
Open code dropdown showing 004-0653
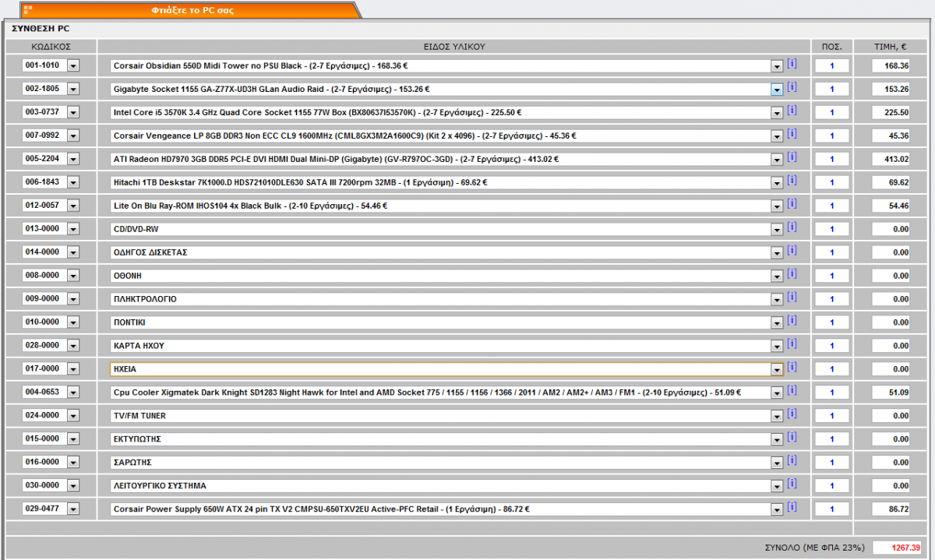73,393
